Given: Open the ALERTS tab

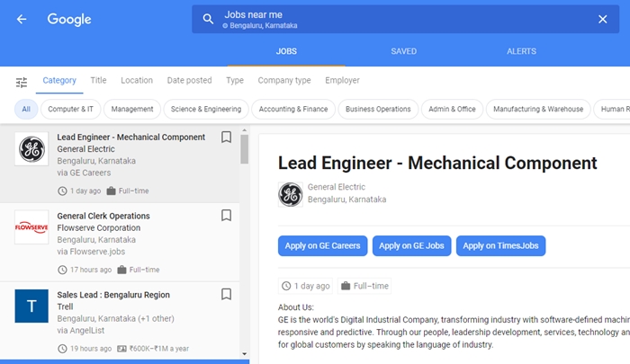Looking at the screenshot, I should pos(521,51).
